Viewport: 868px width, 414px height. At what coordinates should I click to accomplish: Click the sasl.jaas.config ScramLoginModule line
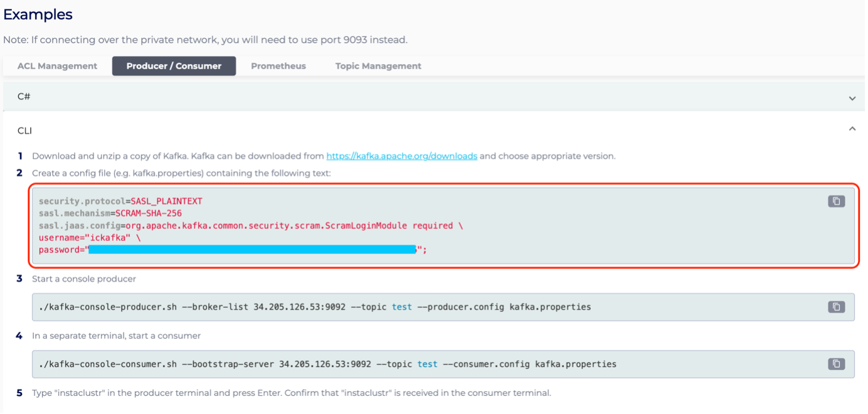[x=251, y=225]
